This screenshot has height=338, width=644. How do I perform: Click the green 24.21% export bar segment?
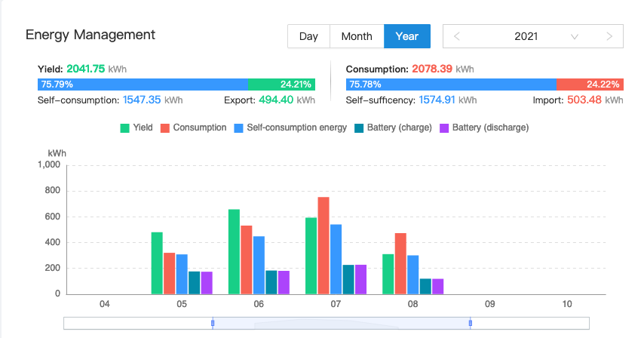pos(281,84)
